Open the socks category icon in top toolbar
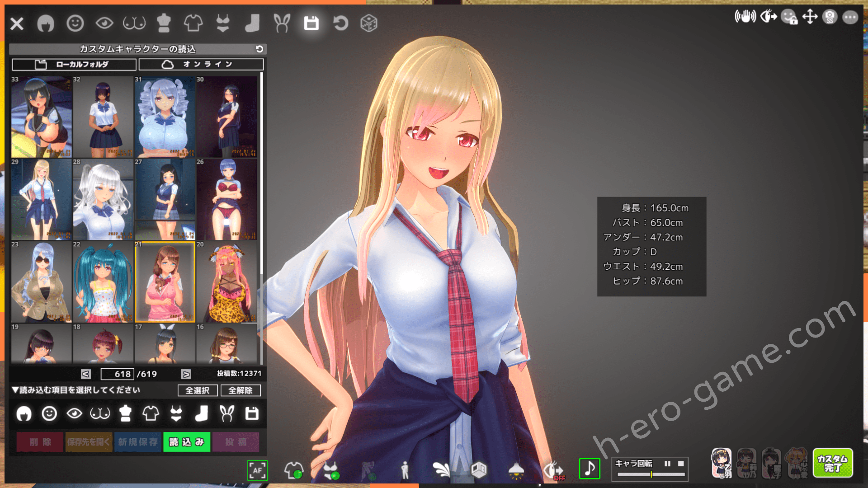The height and width of the screenshot is (488, 868). pyautogui.click(x=252, y=23)
